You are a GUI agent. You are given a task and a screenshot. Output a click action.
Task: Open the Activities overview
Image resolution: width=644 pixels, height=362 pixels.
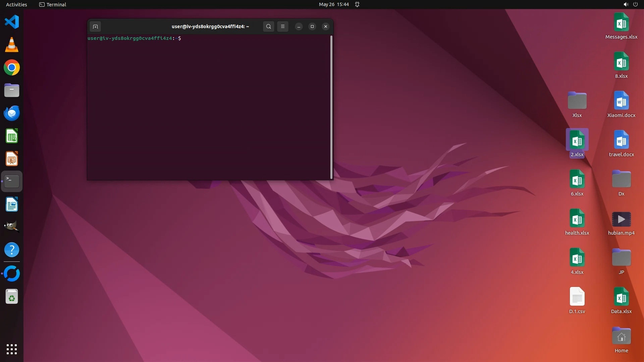click(16, 4)
